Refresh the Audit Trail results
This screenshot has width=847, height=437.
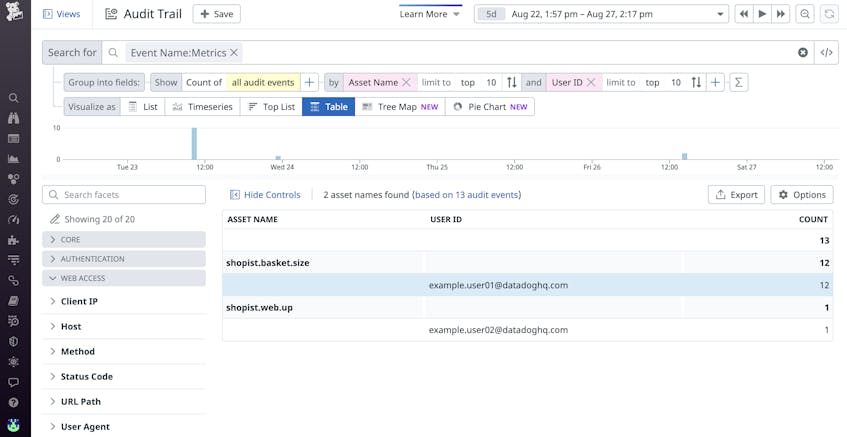click(829, 14)
